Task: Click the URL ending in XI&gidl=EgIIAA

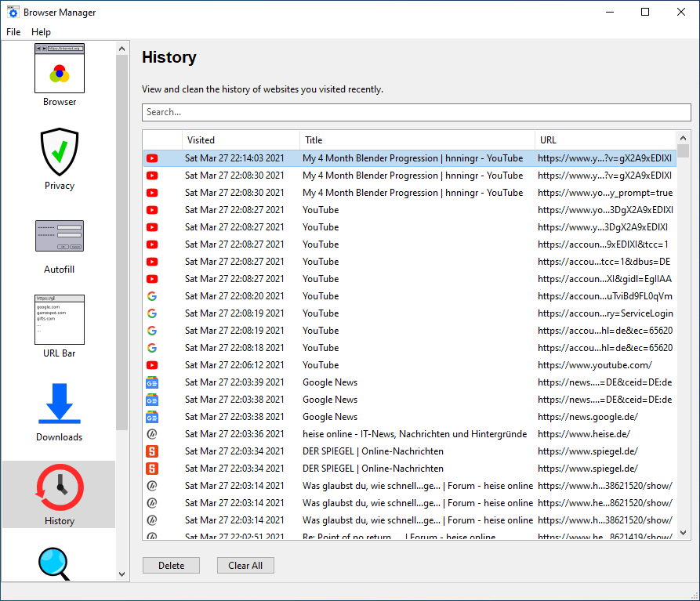Action: click(x=604, y=279)
